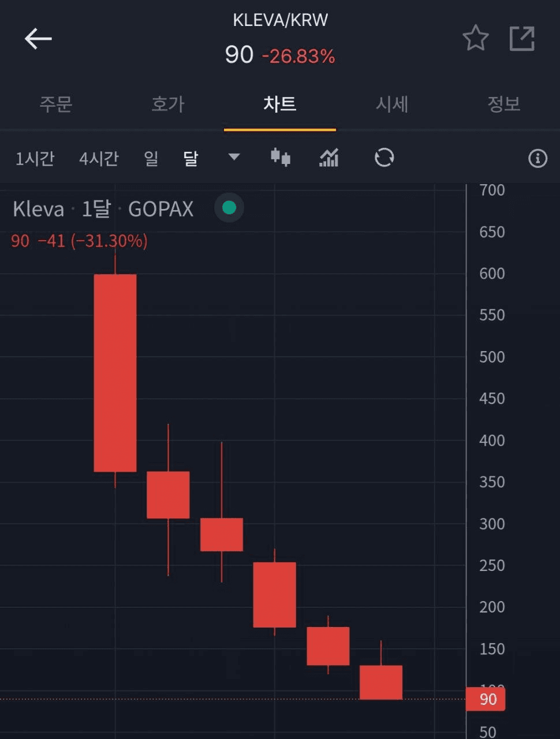Select the 1시간 interval
This screenshot has height=739, width=560.
pyautogui.click(x=35, y=158)
